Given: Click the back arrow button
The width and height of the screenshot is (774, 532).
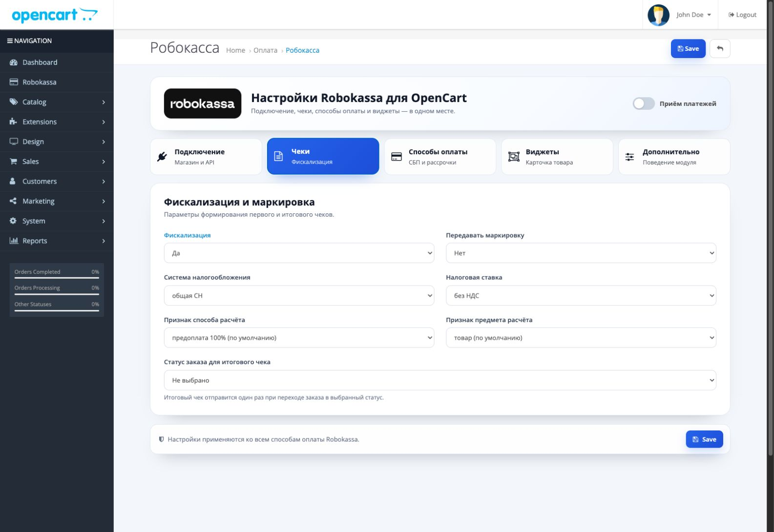Looking at the screenshot, I should (720, 49).
